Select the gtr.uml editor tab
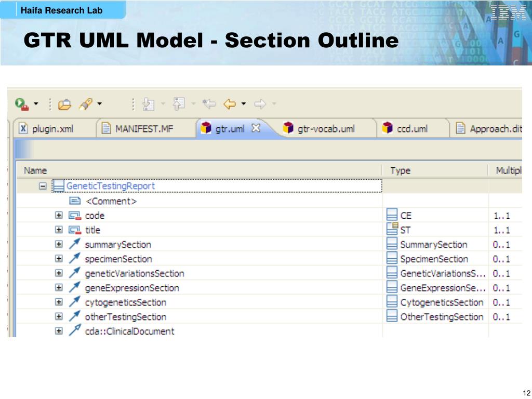 pos(230,129)
